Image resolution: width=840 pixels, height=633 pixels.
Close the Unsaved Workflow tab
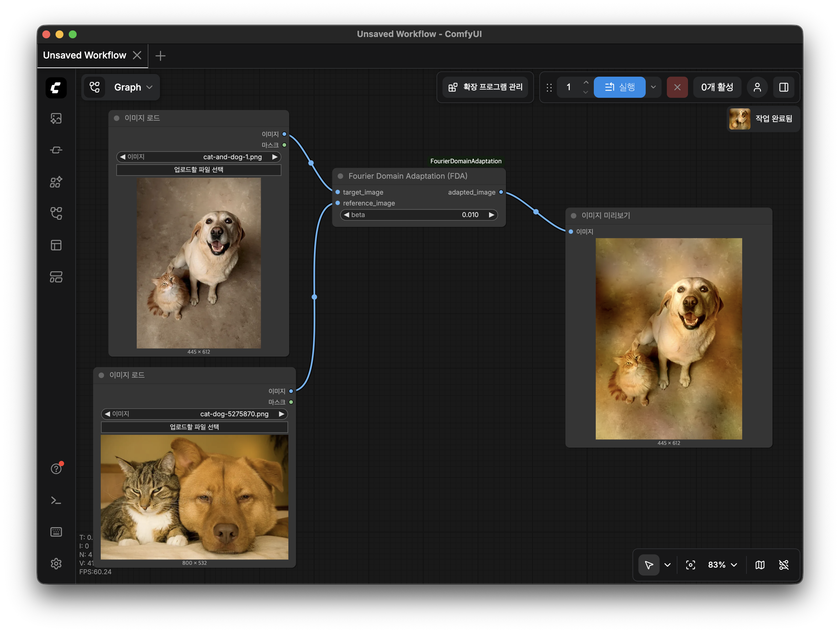coord(137,56)
